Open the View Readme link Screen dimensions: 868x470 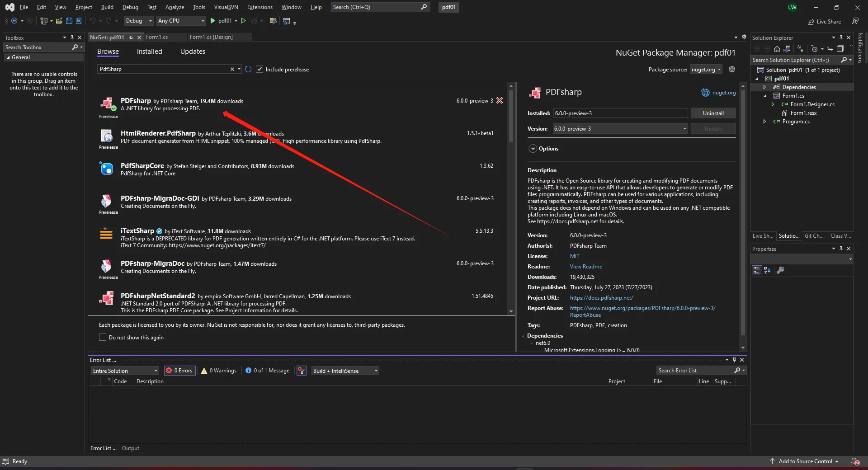click(586, 267)
